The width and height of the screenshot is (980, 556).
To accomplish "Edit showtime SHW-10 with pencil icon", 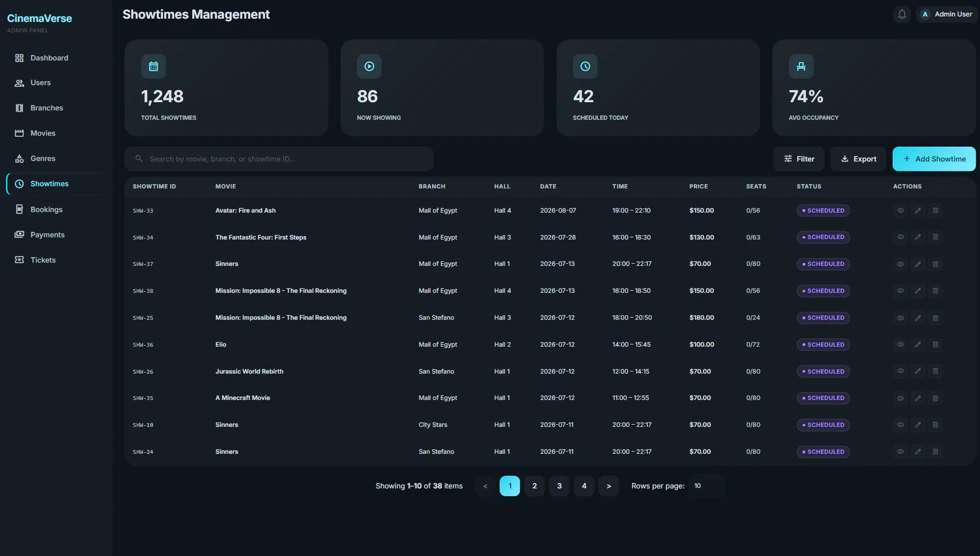I will pos(918,425).
